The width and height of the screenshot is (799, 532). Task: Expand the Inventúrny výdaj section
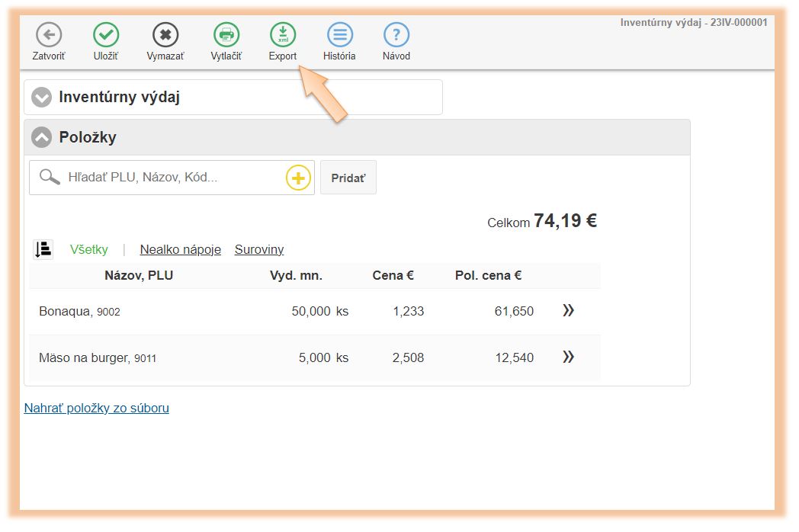click(42, 98)
